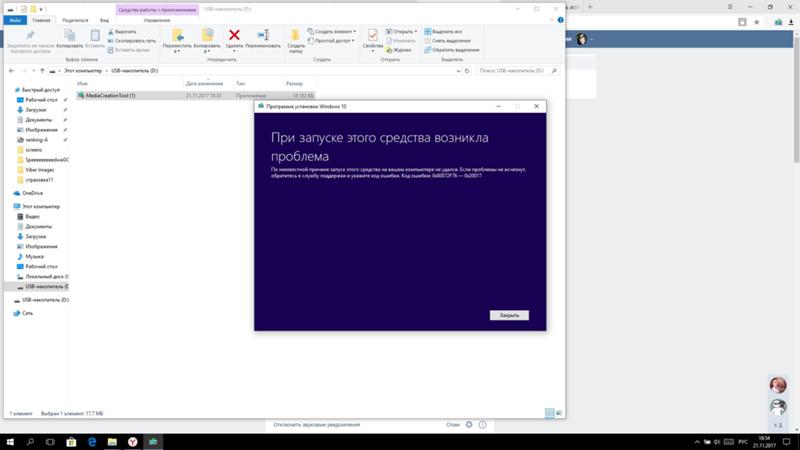
Task: Open the Файл tab of Explorer
Action: (x=15, y=20)
